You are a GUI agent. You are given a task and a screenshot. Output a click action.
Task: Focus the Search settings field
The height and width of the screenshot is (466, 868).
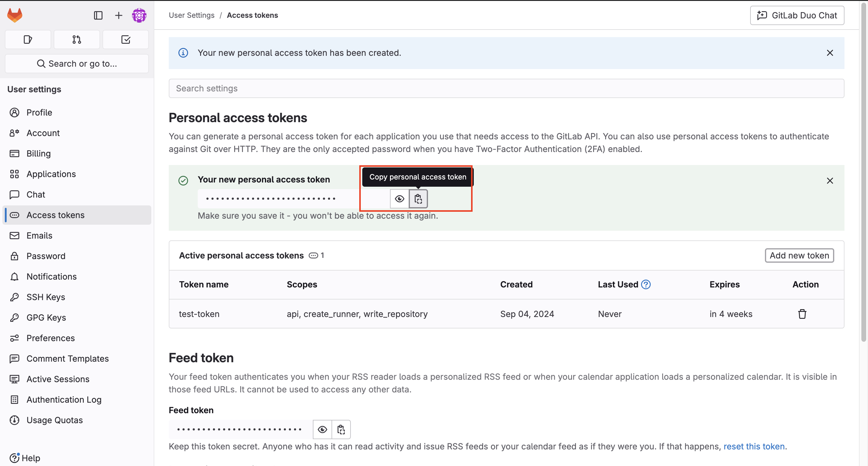506,88
